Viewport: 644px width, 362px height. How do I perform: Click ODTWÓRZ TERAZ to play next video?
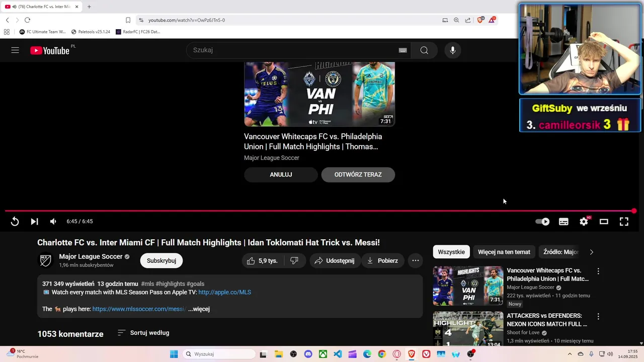(x=358, y=174)
